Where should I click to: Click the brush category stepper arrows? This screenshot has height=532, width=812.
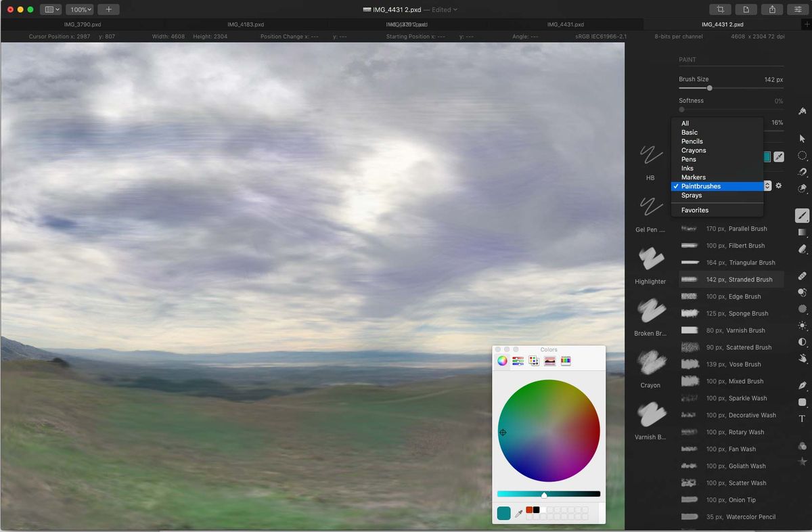(x=767, y=185)
